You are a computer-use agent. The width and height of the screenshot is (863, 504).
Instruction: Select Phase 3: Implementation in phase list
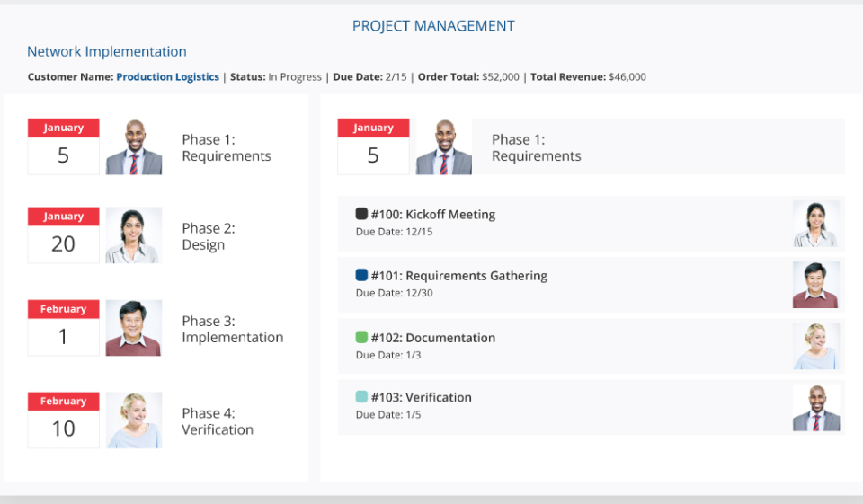tap(232, 329)
